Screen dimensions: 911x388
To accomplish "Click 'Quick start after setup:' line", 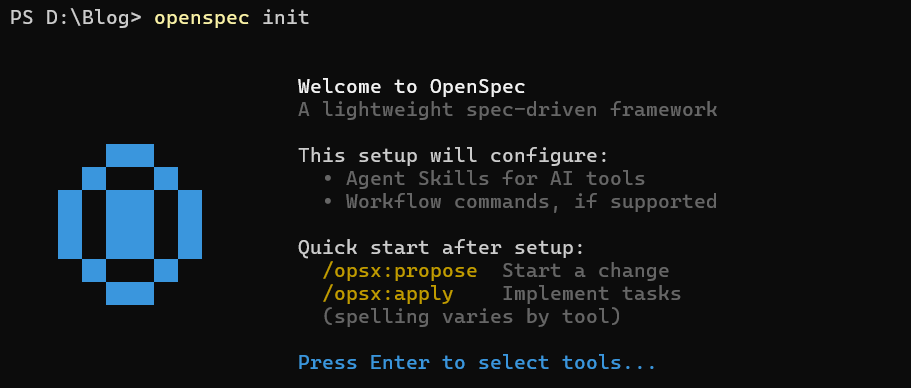I will [x=441, y=248].
